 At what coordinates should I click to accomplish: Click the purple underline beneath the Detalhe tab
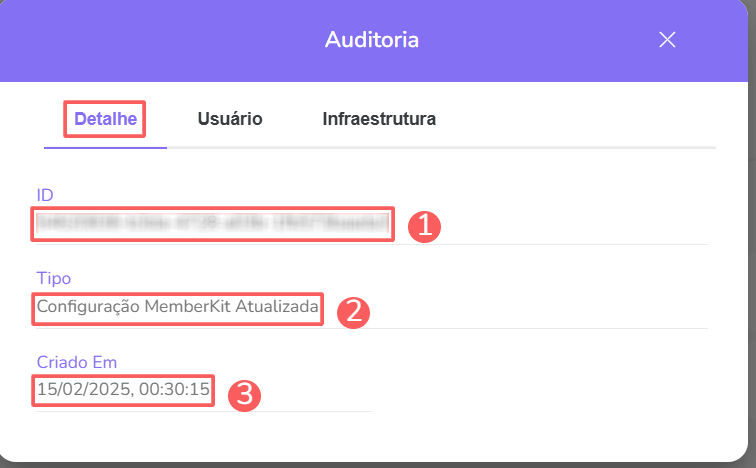(105, 147)
